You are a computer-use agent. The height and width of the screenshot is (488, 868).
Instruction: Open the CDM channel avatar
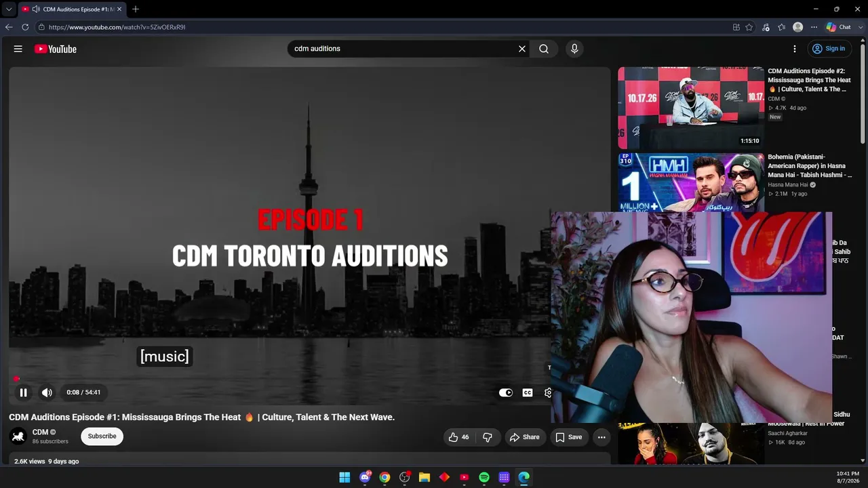coord(19,436)
